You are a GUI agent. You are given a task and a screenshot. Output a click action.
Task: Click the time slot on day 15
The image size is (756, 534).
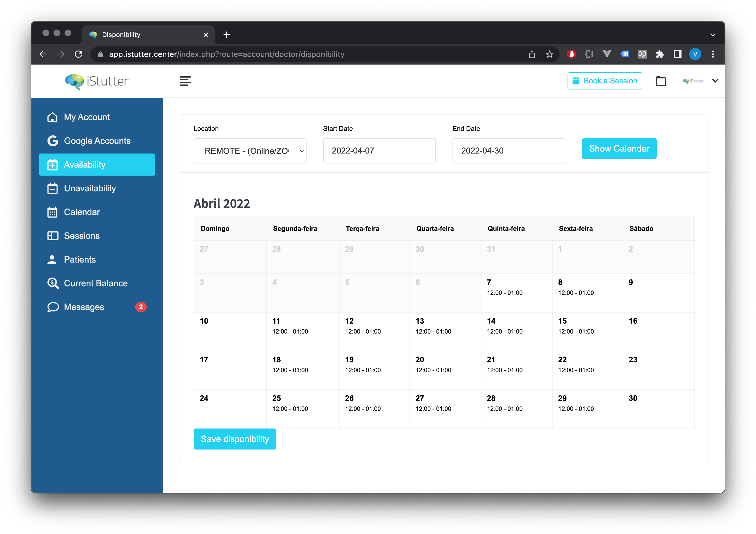(x=576, y=331)
